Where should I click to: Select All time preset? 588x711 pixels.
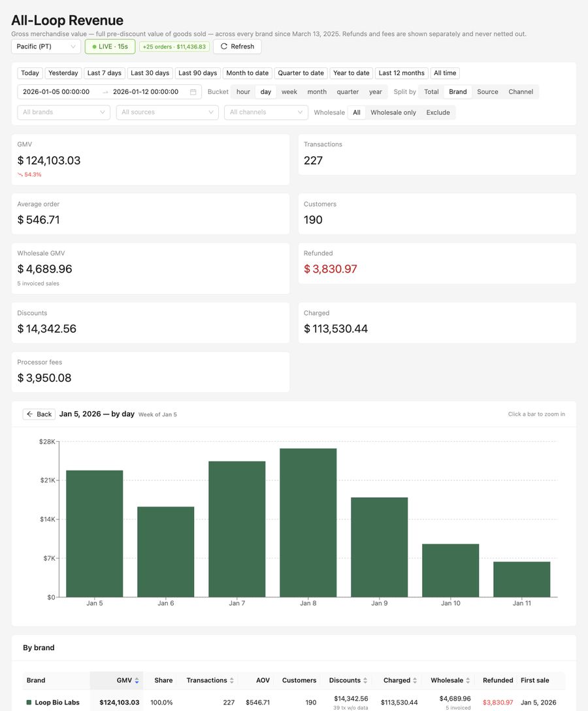coord(445,73)
